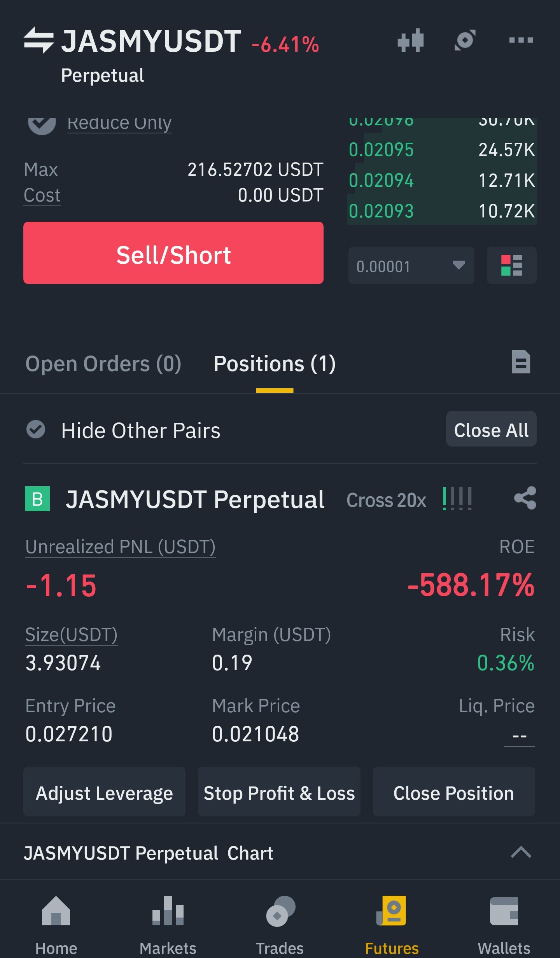The height and width of the screenshot is (958, 560).
Task: Open the candlestick chart icon in header
Action: [411, 40]
